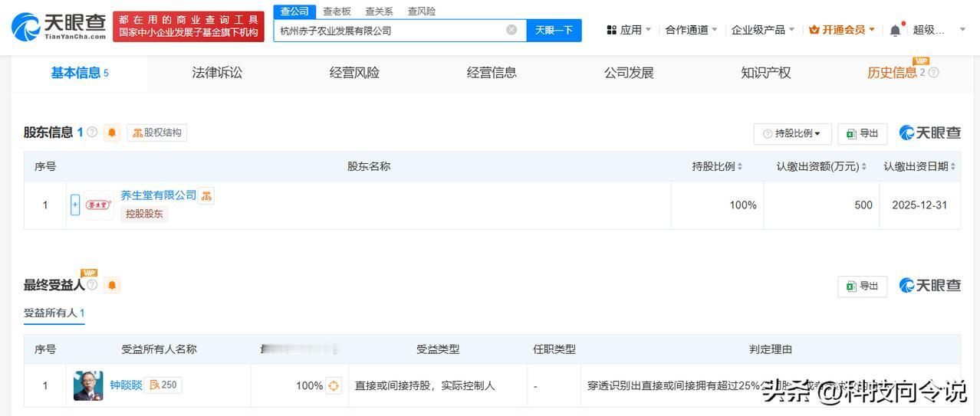980x416 pixels.
Task: Open the 历史信息 tab
Action: [x=892, y=73]
